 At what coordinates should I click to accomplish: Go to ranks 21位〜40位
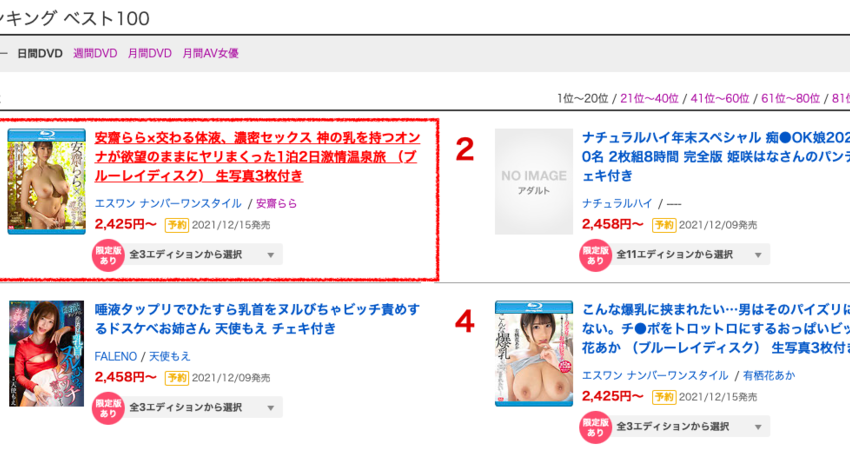[x=649, y=98]
